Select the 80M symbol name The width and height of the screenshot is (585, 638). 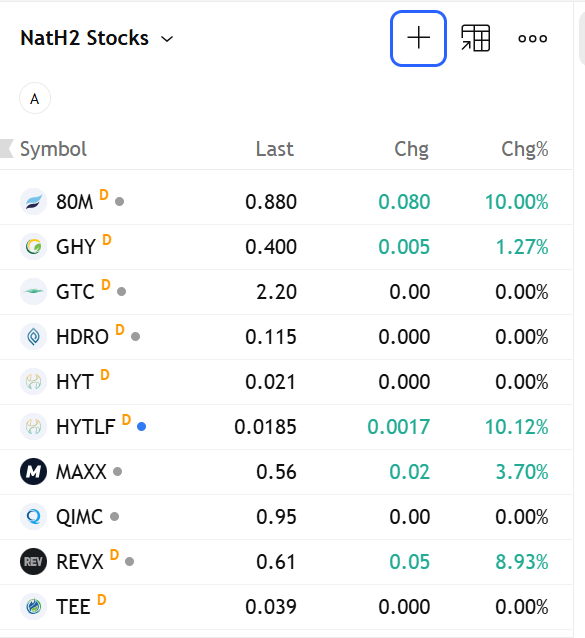pos(75,202)
